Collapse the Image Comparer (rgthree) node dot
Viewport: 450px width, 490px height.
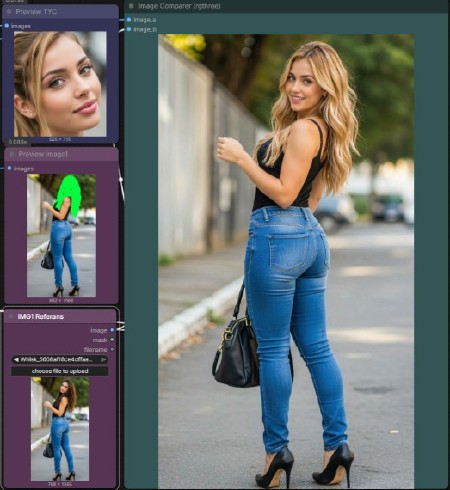pos(131,6)
